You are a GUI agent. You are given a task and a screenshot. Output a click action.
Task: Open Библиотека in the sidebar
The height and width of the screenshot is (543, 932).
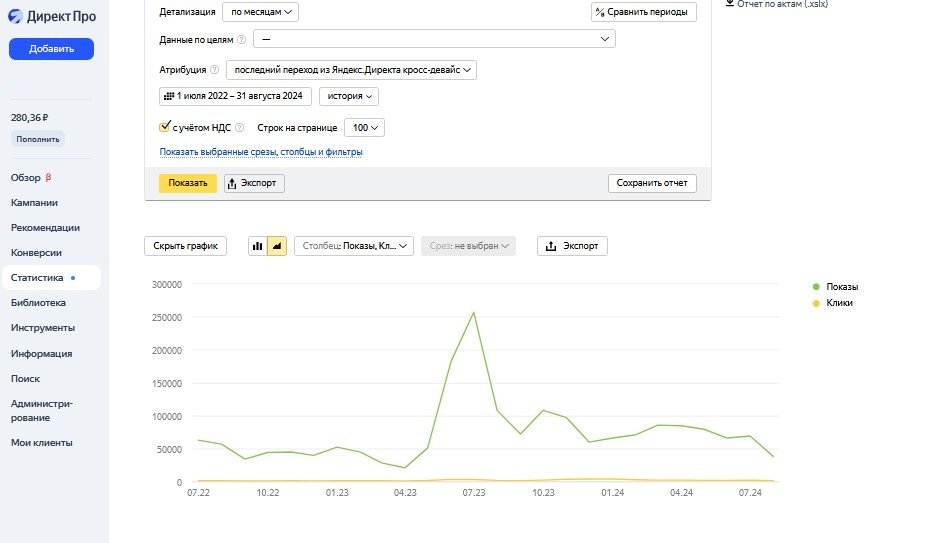(38, 302)
